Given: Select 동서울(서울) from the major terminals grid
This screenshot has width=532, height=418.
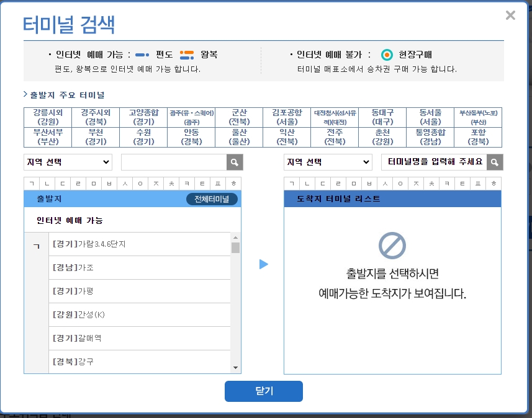Looking at the screenshot, I should (x=430, y=115).
